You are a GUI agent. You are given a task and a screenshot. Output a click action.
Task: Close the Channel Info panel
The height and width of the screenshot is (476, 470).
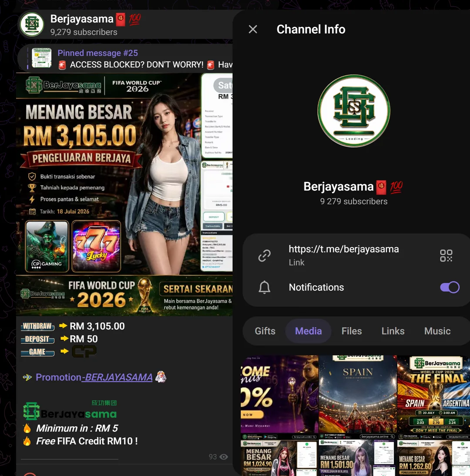click(x=253, y=30)
